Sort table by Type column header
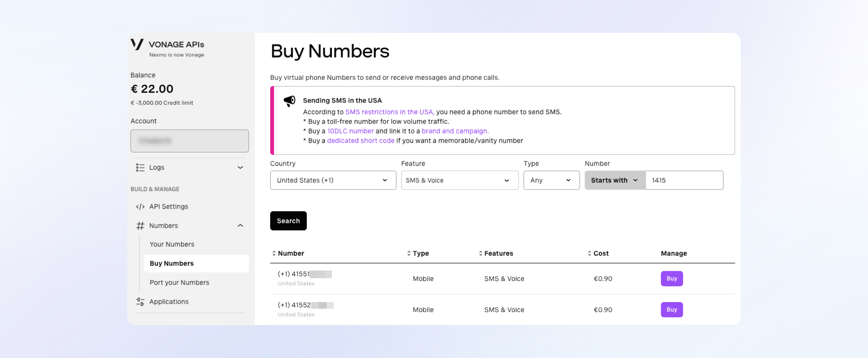 tap(418, 253)
